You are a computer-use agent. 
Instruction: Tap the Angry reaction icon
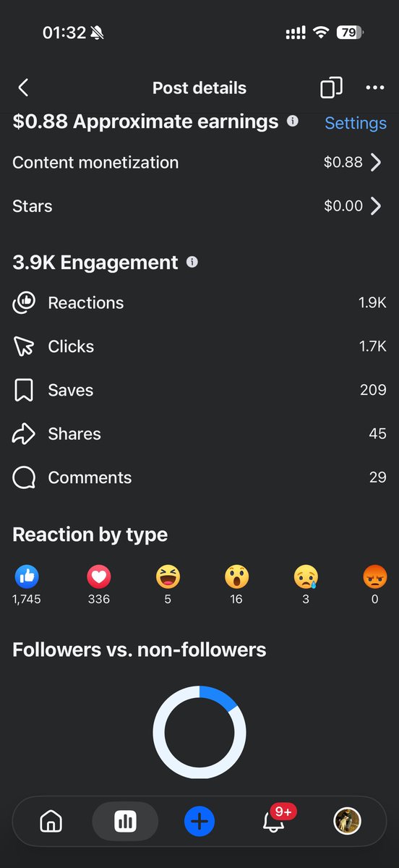(374, 576)
